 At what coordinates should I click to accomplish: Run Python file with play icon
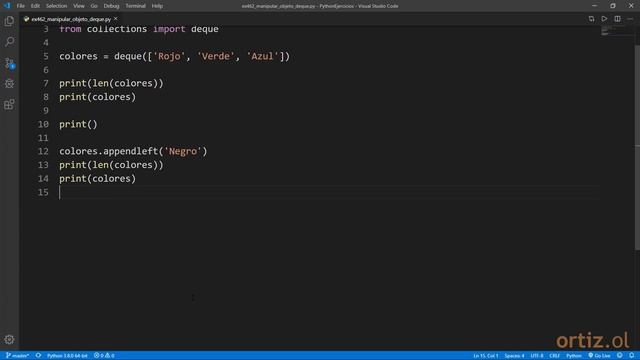click(604, 19)
